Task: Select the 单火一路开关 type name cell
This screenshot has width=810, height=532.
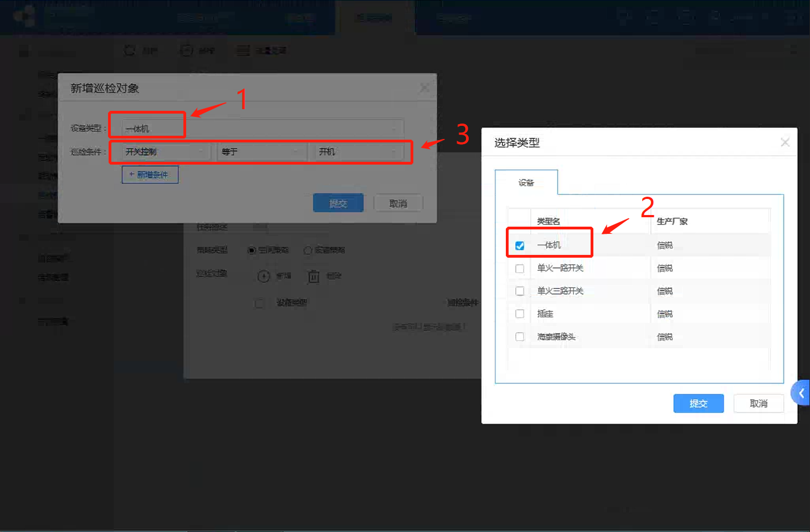Action: pyautogui.click(x=560, y=268)
